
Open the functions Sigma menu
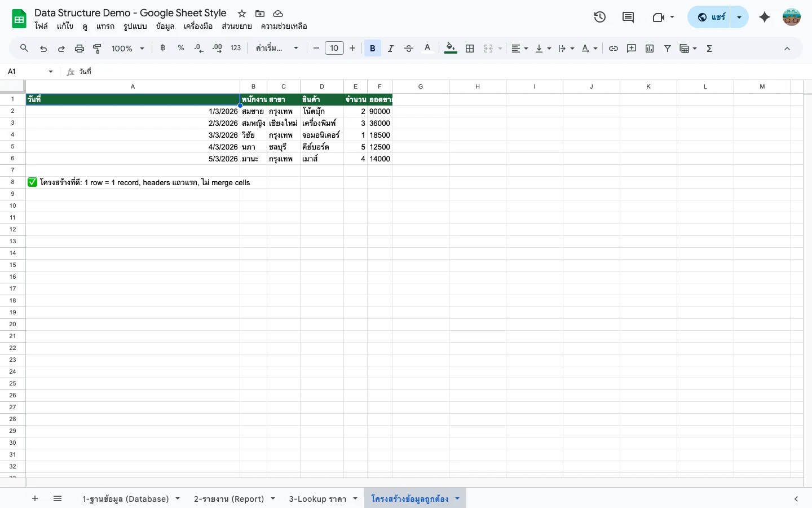coord(709,48)
